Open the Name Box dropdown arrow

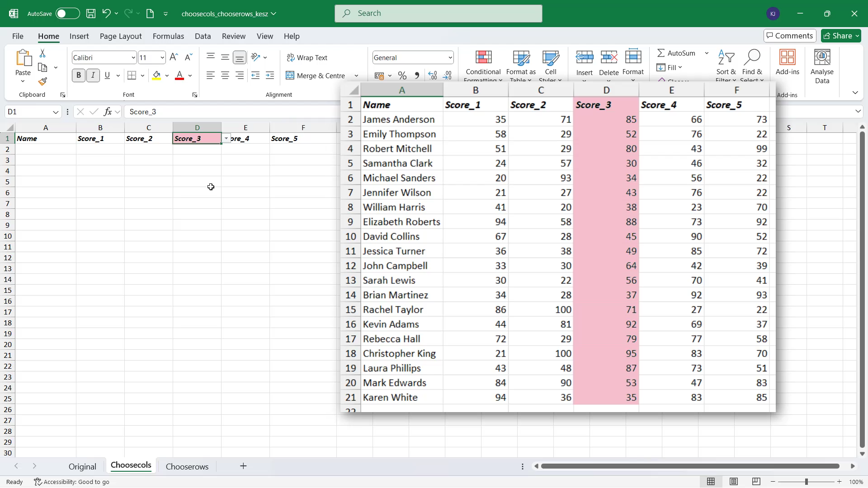point(56,112)
